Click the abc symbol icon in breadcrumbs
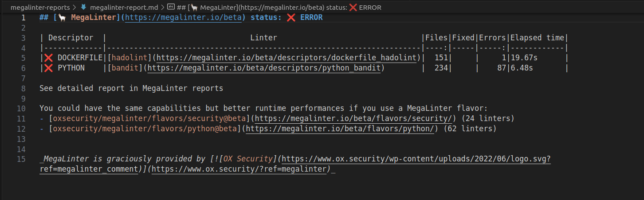The width and height of the screenshot is (644, 200). click(170, 8)
